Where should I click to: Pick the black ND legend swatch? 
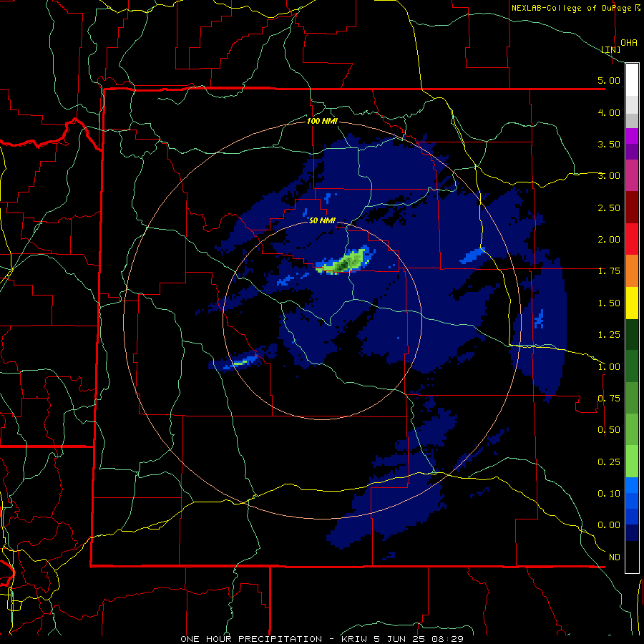(632, 557)
